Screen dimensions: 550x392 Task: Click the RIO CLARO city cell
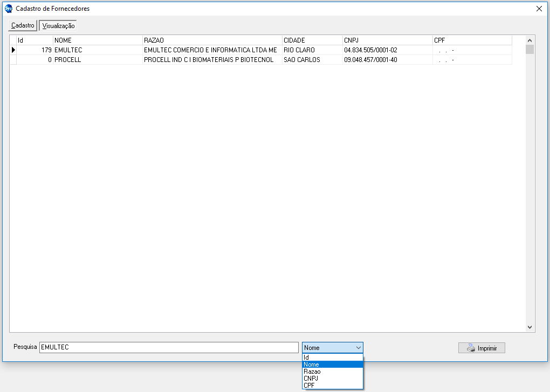[311, 50]
